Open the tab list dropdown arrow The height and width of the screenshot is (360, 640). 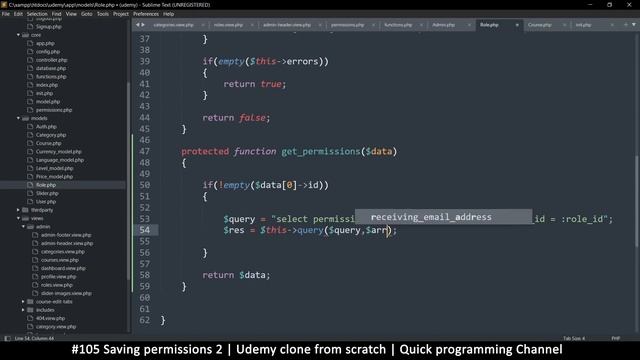[634, 25]
